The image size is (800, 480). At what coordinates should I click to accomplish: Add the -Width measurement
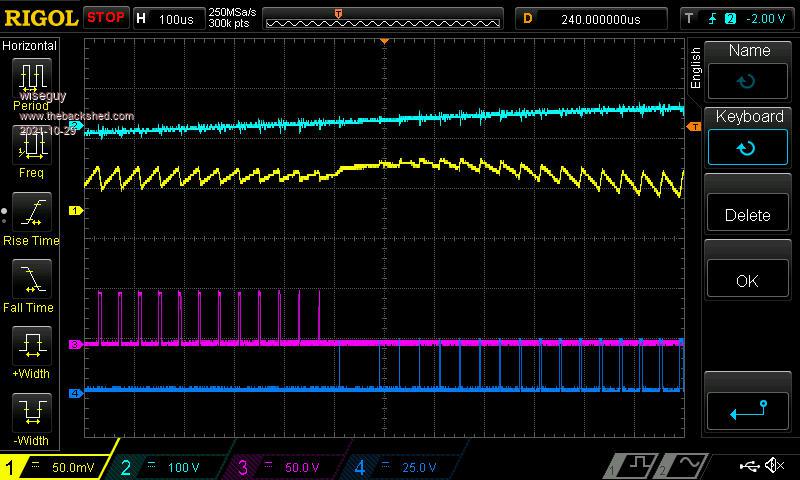[33, 411]
